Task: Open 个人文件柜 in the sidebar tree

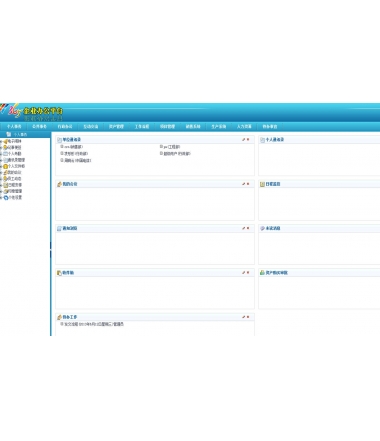Action: 16,166
